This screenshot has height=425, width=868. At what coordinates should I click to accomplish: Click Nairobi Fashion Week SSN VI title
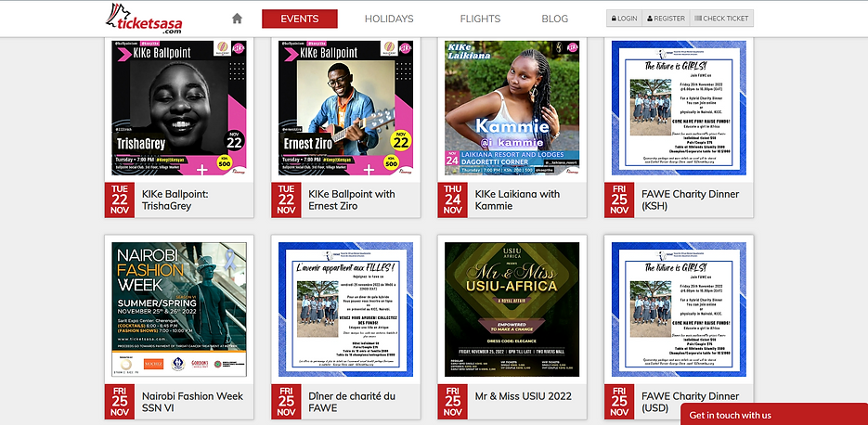[192, 402]
